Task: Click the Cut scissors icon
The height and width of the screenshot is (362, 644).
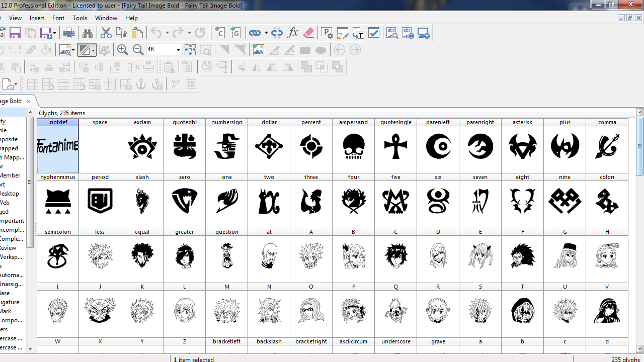Action: point(106,33)
